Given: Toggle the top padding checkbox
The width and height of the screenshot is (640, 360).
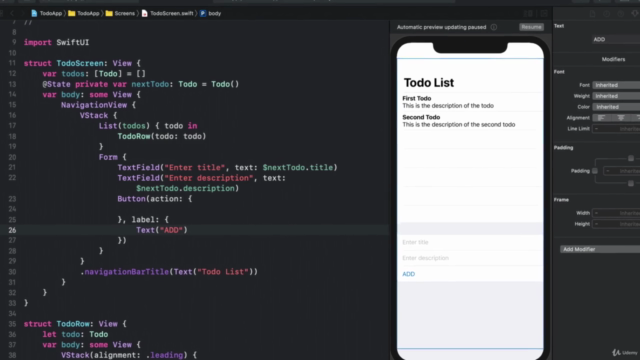Looking at the screenshot, I should click(631, 158).
